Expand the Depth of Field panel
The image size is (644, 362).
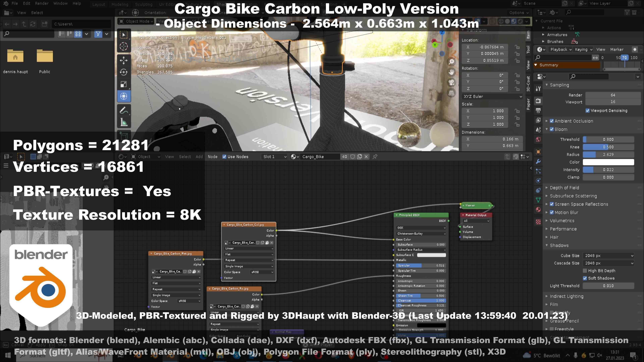tap(547, 188)
